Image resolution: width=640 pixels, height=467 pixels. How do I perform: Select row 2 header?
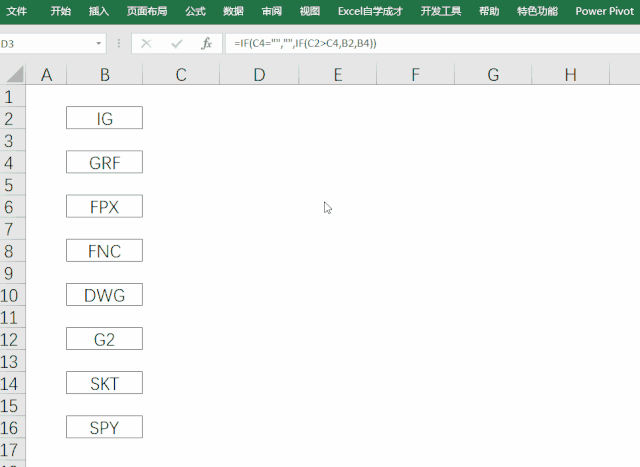12,118
